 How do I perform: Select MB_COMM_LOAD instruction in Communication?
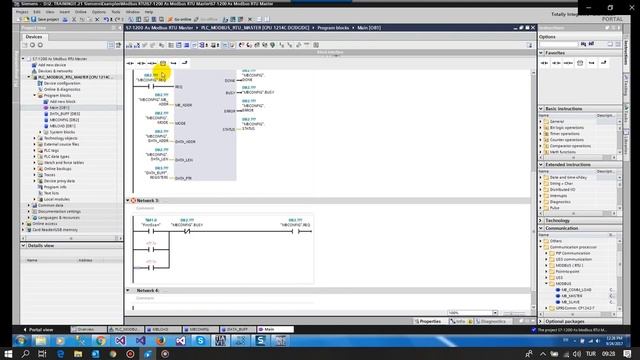coord(576,290)
